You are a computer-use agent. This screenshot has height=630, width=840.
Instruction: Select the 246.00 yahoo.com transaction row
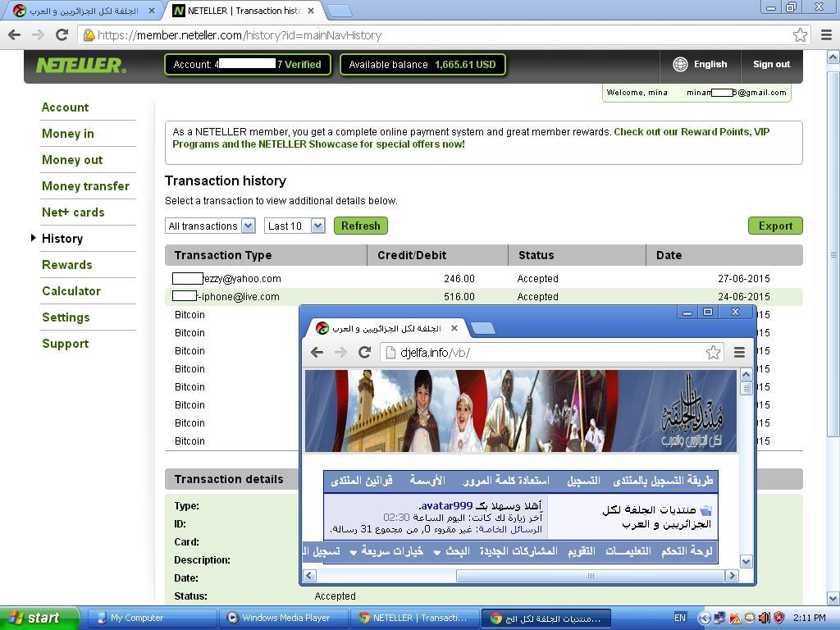coord(483,279)
